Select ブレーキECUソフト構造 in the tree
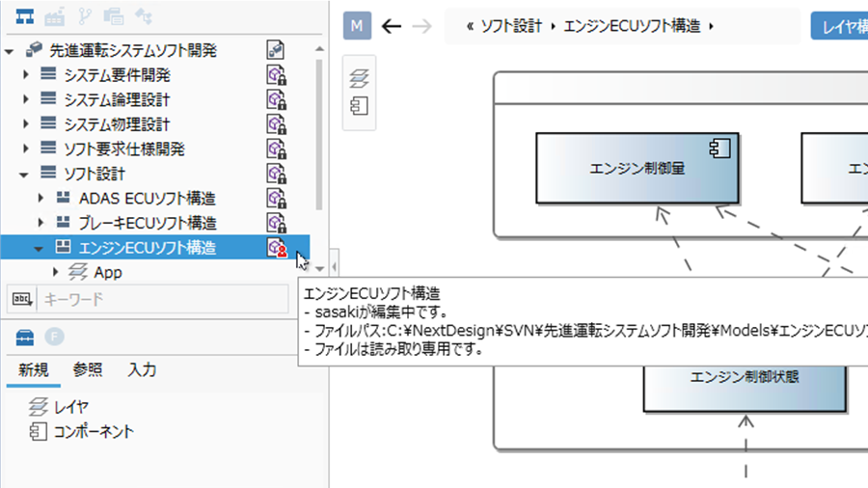868x488 pixels. click(147, 223)
